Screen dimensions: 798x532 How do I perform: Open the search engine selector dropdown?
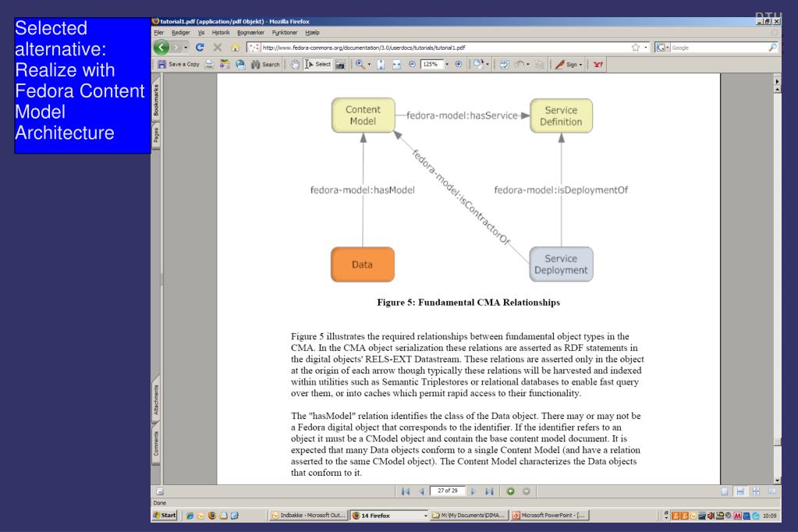click(x=662, y=48)
